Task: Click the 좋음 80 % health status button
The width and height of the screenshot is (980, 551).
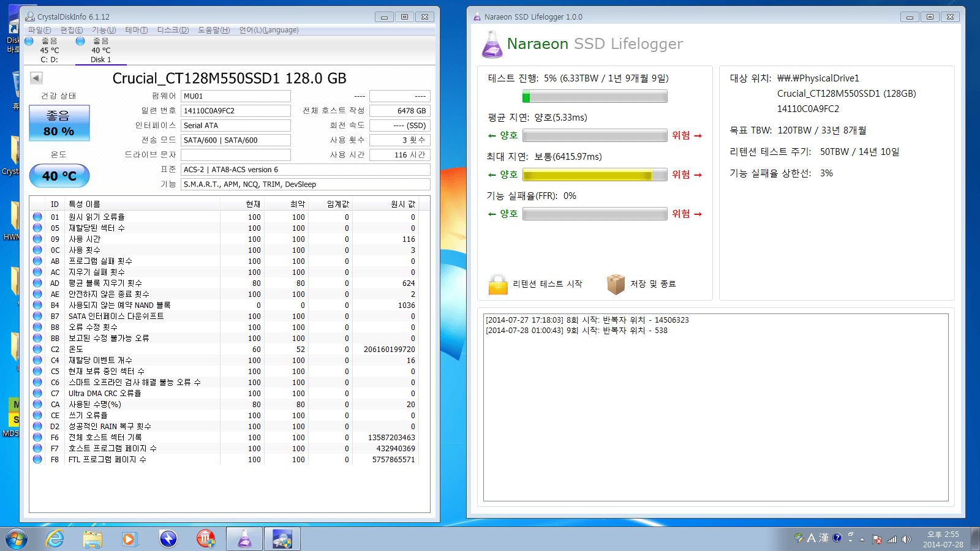Action: point(59,123)
